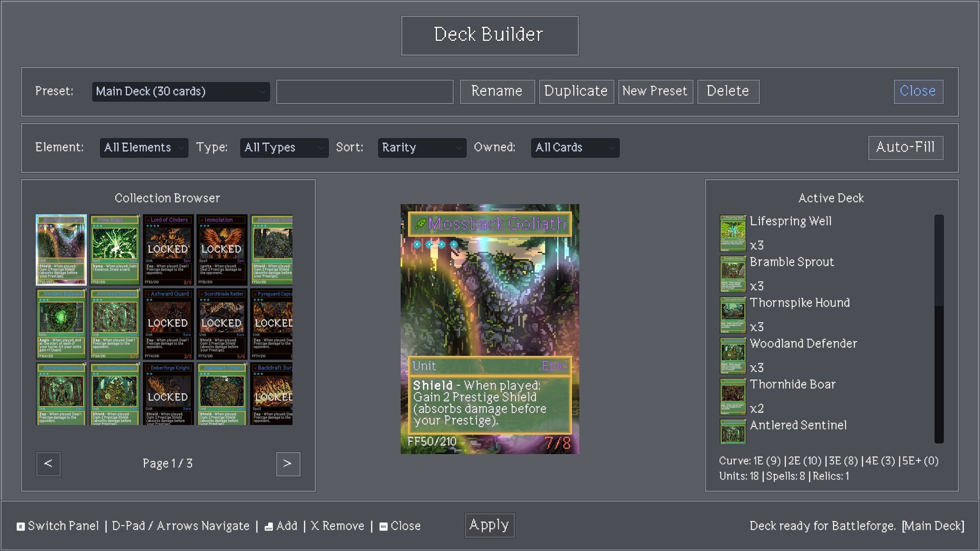This screenshot has width=980, height=551.
Task: Select the locked Backdraft Surge card
Action: (x=272, y=394)
